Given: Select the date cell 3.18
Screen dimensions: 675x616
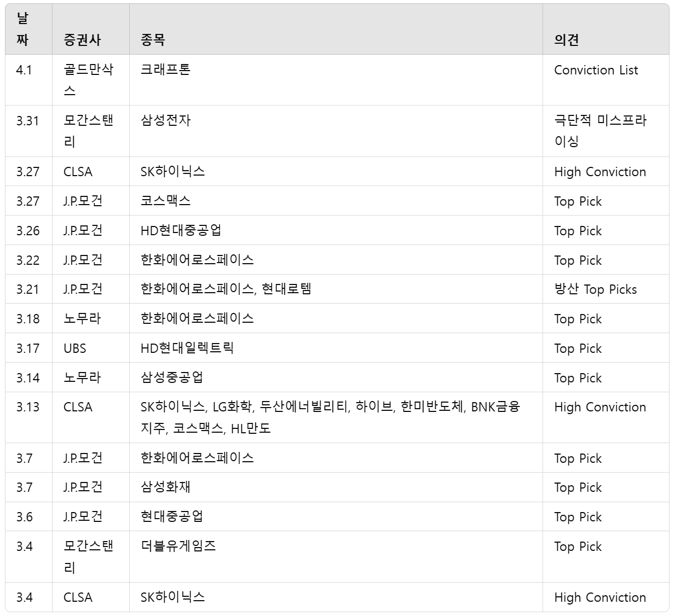Looking at the screenshot, I should [28, 319].
